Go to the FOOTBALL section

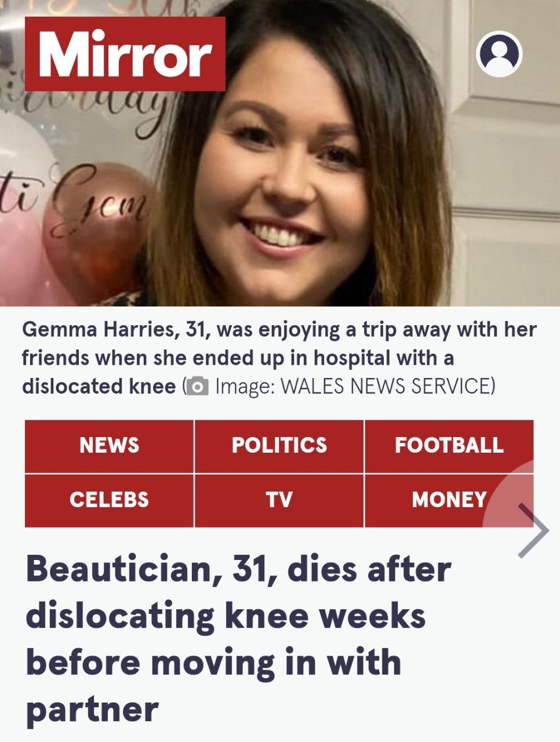449,446
